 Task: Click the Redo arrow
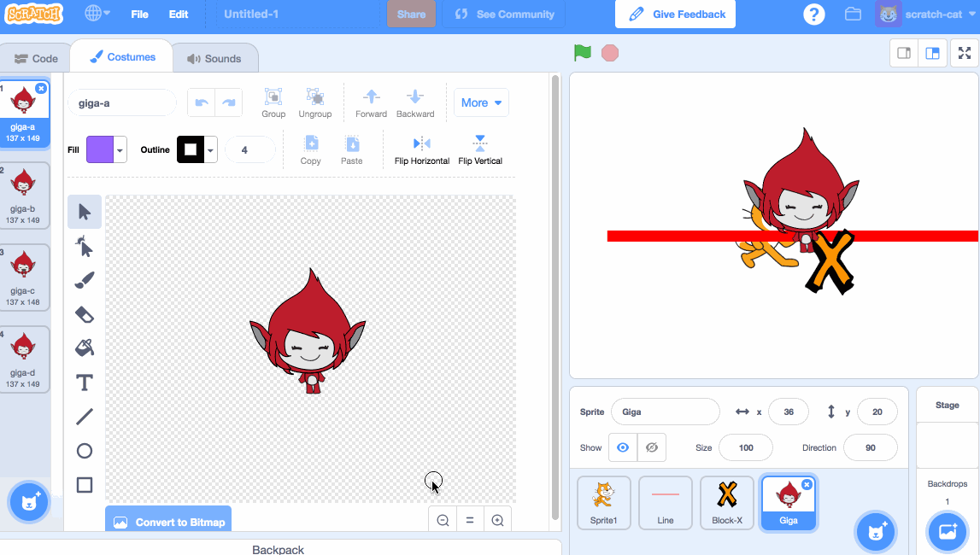click(x=229, y=103)
